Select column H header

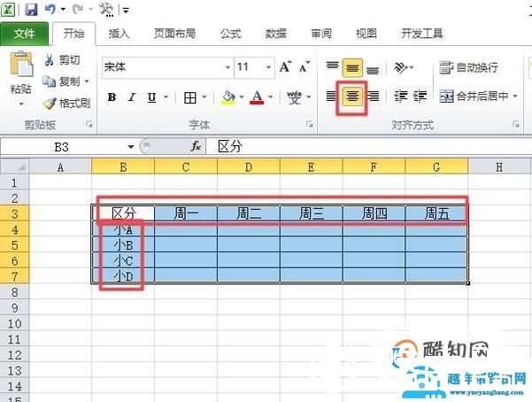499,166
